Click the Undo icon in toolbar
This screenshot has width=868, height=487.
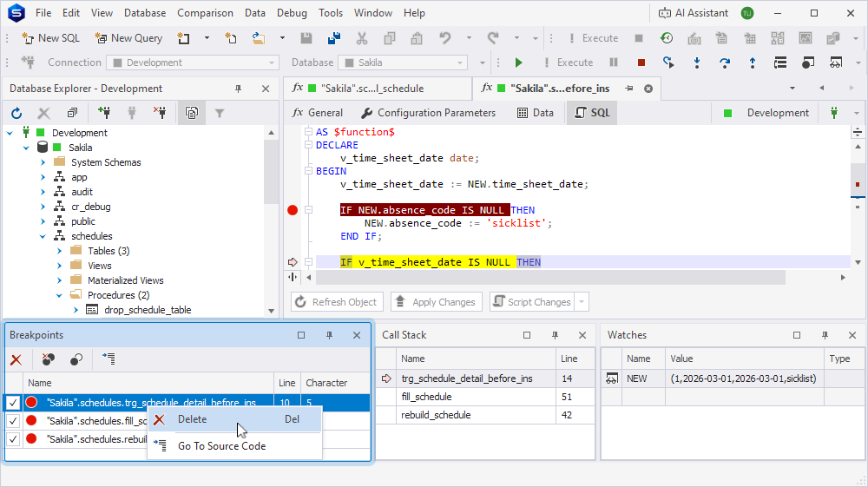pos(445,38)
